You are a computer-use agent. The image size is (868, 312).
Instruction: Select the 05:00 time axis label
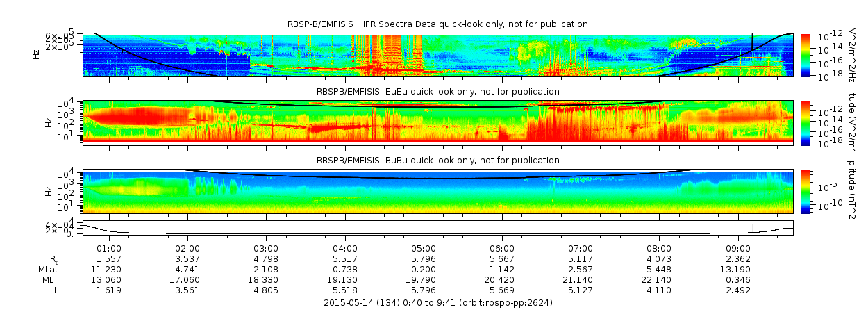[x=424, y=248]
